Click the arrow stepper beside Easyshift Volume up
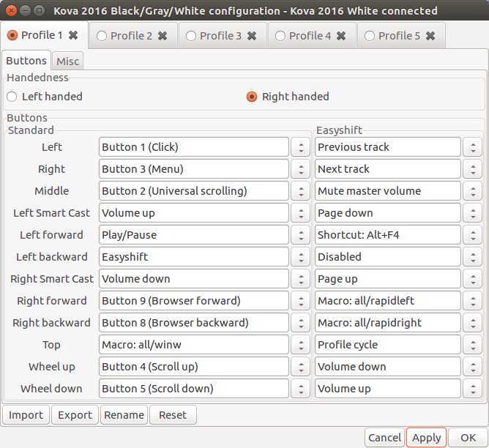This screenshot has height=448, width=489. 473,389
